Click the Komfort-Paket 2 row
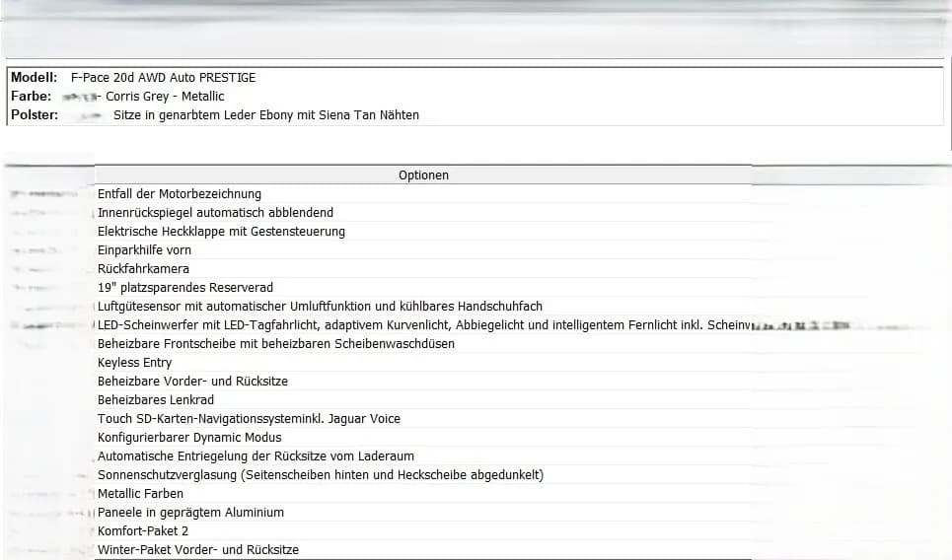 pos(423,531)
